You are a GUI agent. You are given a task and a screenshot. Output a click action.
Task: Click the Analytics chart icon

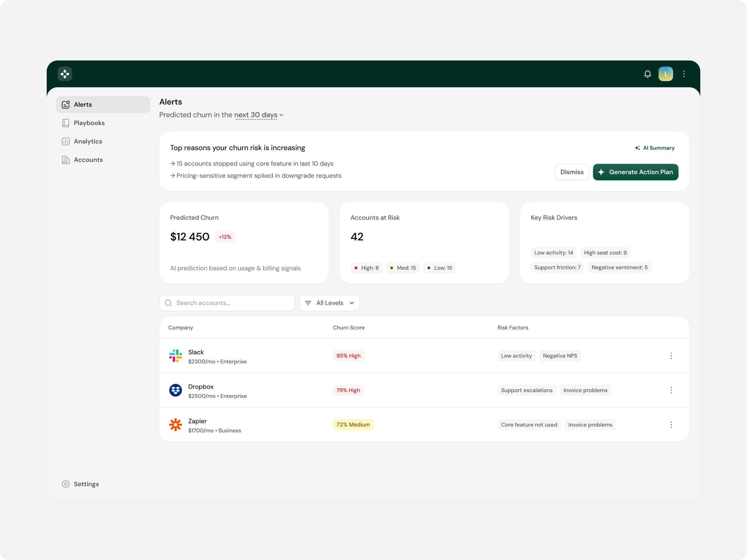(66, 141)
